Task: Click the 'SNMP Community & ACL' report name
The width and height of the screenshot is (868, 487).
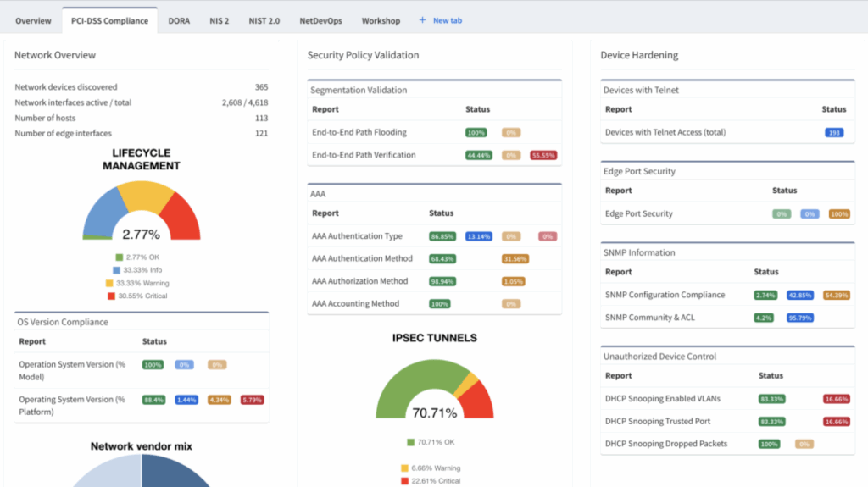Action: (650, 317)
